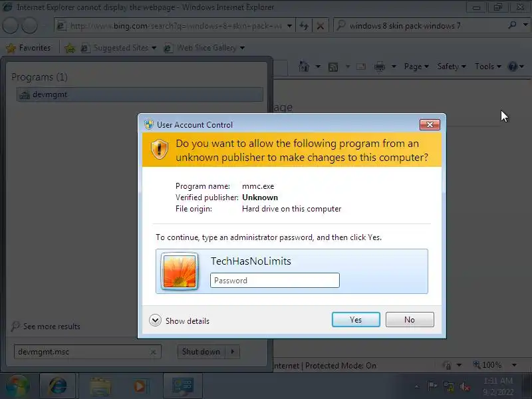
Task: Open the Page menu
Action: pyautogui.click(x=416, y=66)
